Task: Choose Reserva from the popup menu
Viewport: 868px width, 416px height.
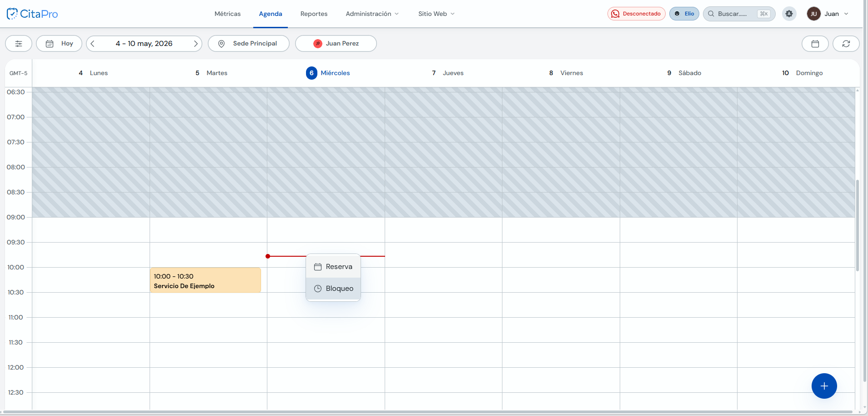Action: pyautogui.click(x=333, y=267)
